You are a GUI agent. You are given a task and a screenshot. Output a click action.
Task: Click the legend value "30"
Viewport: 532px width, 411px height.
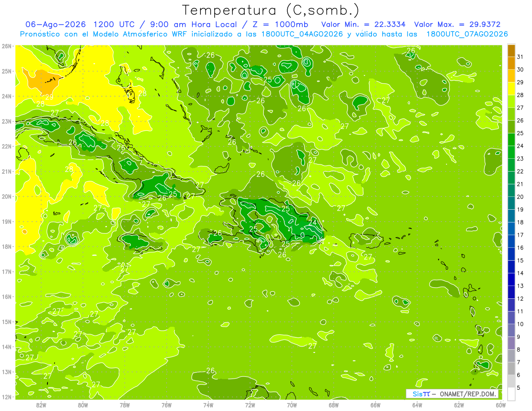(520, 70)
